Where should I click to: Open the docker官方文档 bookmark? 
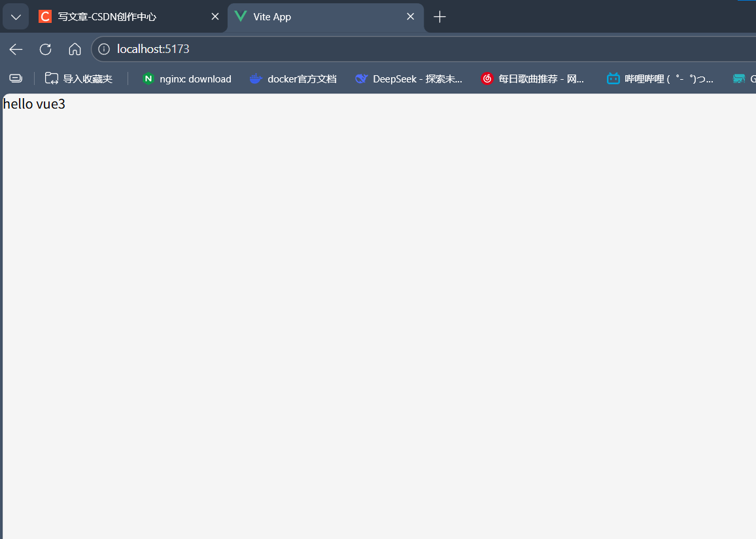pos(293,78)
